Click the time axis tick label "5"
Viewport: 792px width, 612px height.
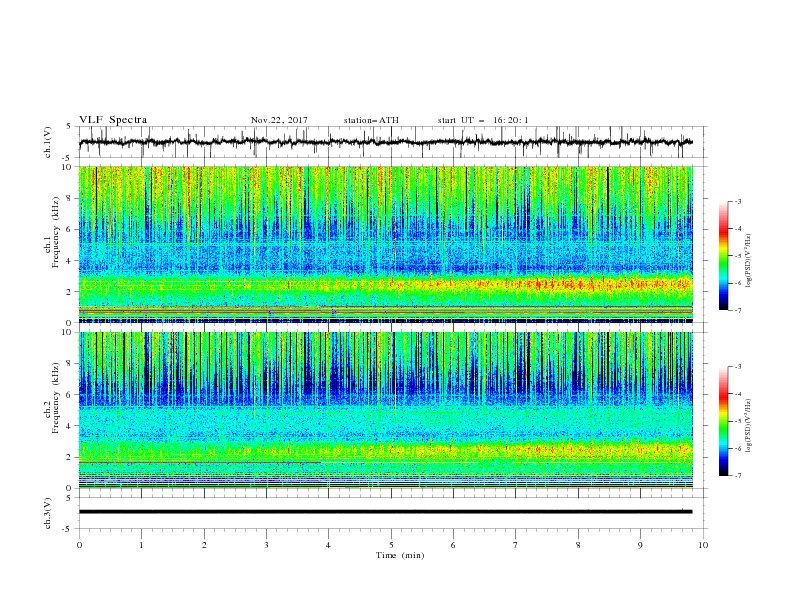point(391,545)
